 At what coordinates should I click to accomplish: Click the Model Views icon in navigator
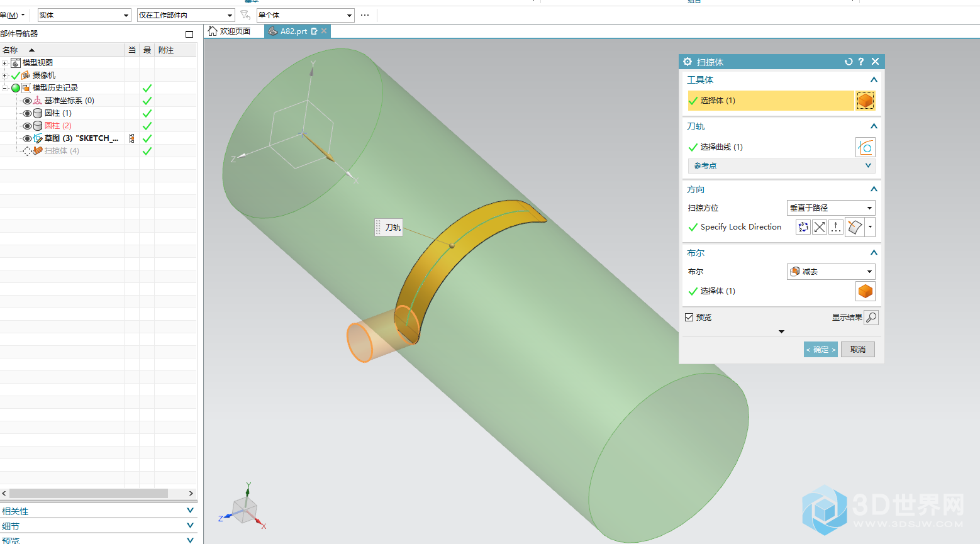tap(16, 63)
